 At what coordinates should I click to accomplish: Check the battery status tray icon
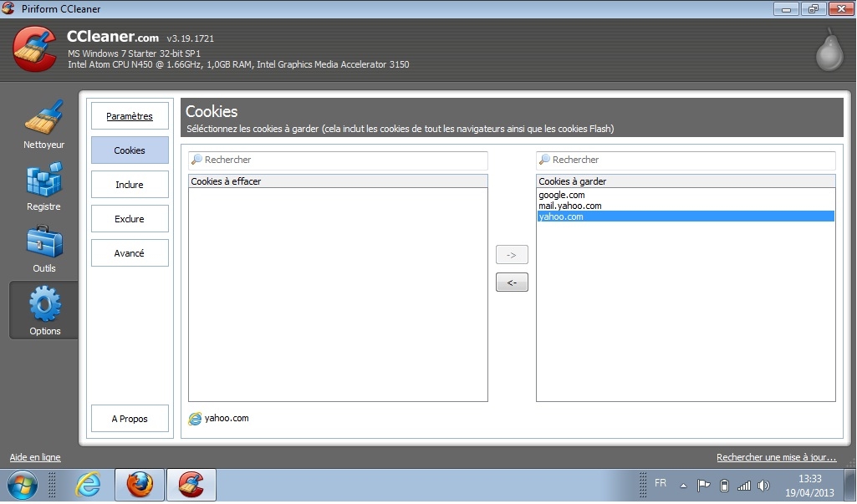724,486
